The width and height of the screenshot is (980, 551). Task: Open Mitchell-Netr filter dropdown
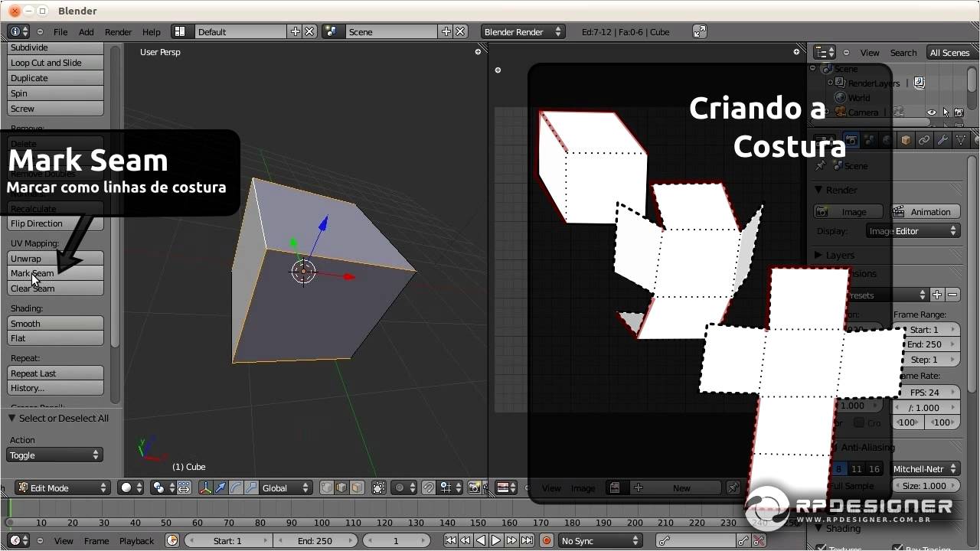click(926, 468)
